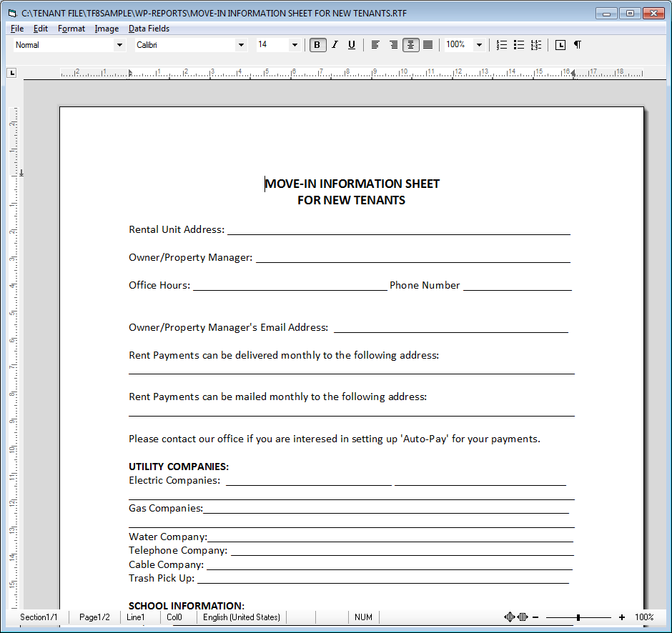Align text to the right
The width and height of the screenshot is (672, 633).
coord(393,45)
